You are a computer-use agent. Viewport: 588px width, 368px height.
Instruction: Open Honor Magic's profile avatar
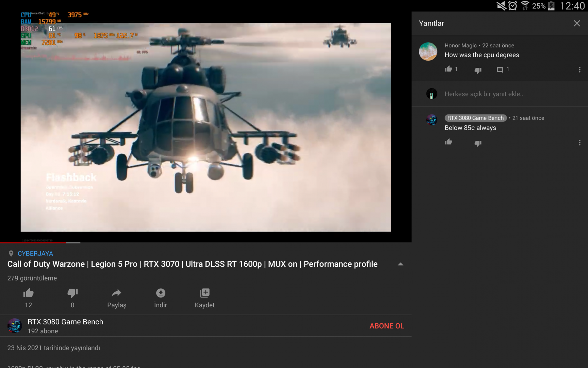pyautogui.click(x=428, y=51)
